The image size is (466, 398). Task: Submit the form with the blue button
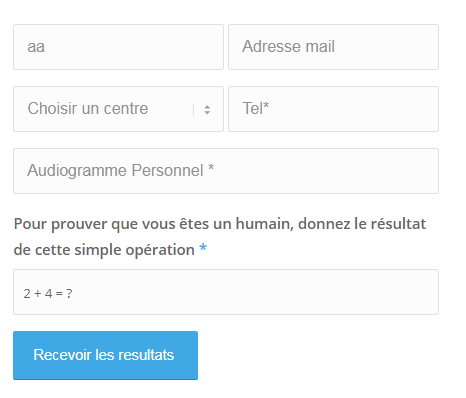105,355
